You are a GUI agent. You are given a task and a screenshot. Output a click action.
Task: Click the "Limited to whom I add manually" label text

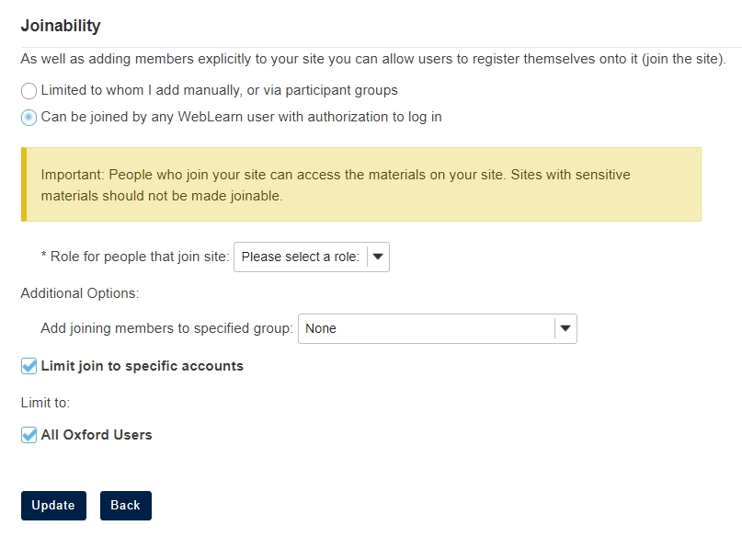pos(219,91)
